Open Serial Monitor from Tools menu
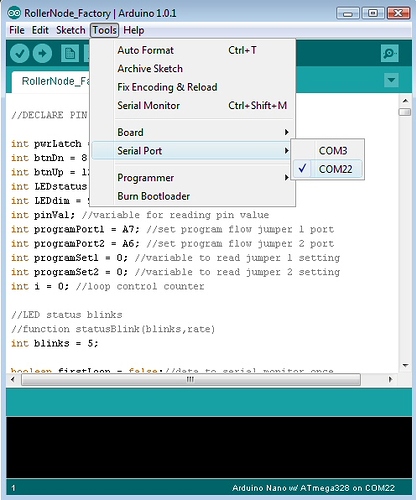 193,106
